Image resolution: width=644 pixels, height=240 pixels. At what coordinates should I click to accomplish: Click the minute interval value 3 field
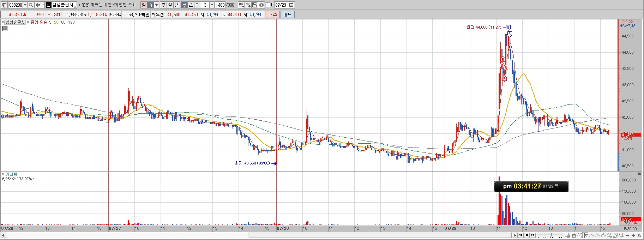click(205, 5)
